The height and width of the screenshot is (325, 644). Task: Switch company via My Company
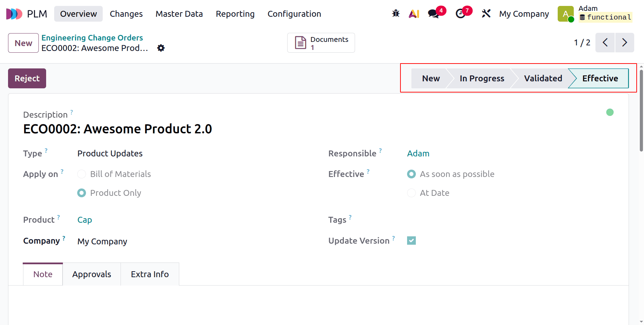click(524, 14)
